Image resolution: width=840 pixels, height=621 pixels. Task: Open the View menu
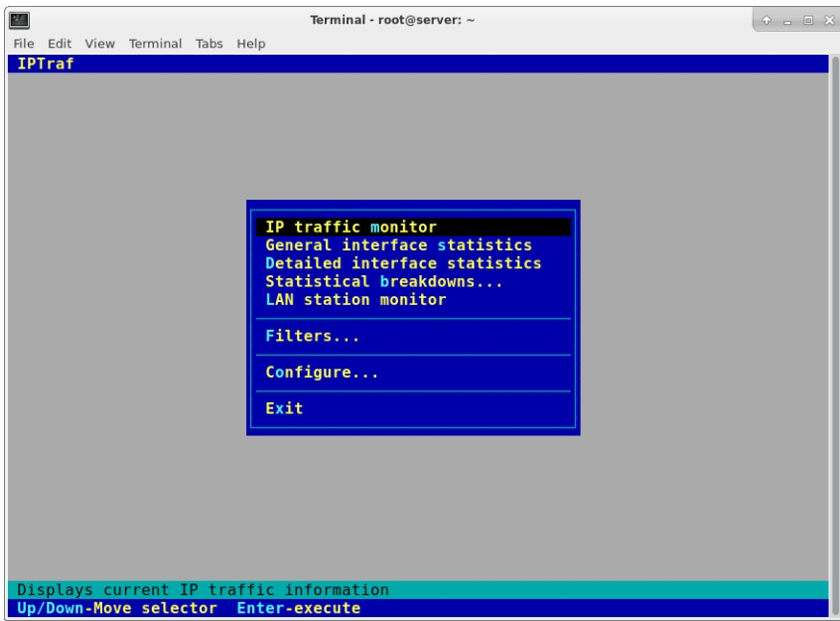click(x=99, y=44)
